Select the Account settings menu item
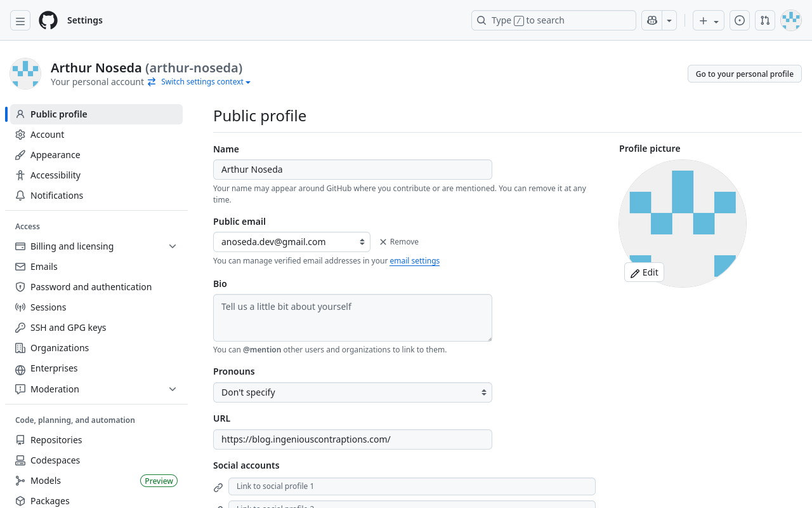The image size is (812, 508). 46,134
